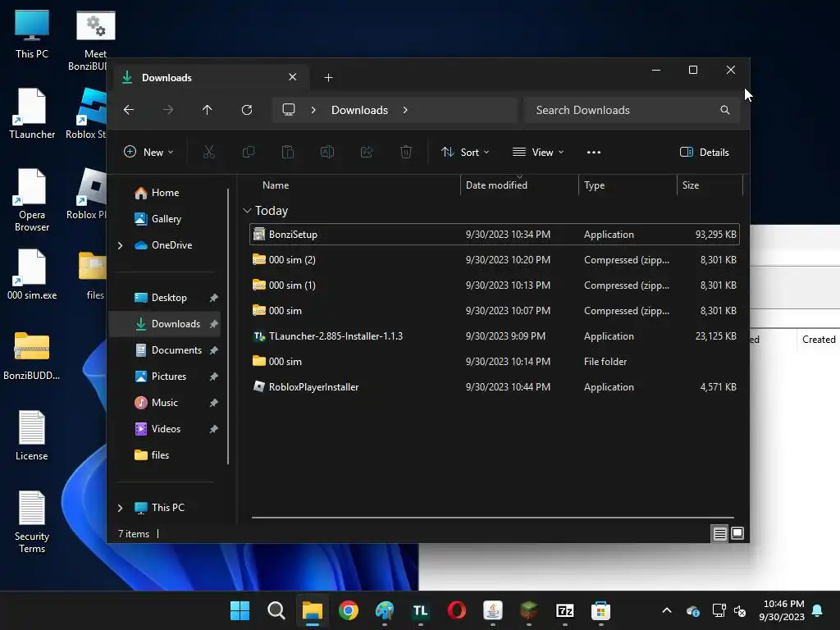
Task: Open the New dropdown menu
Action: coord(148,152)
